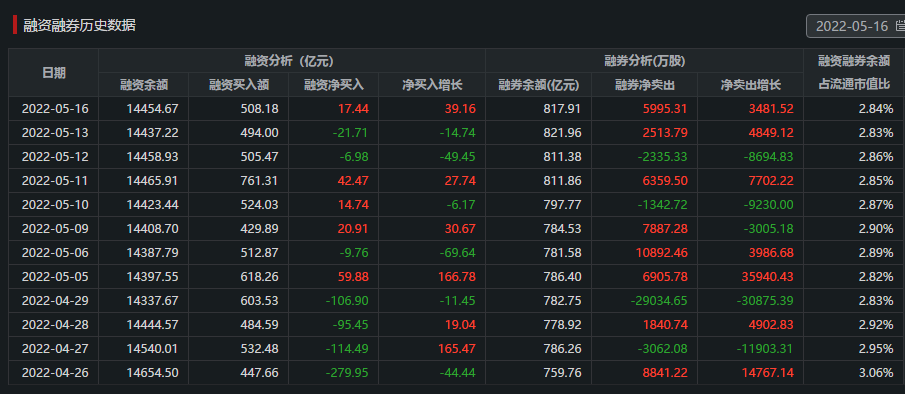Click the 净卖出增长 column header
Screen dimensions: 905x394
(750, 85)
